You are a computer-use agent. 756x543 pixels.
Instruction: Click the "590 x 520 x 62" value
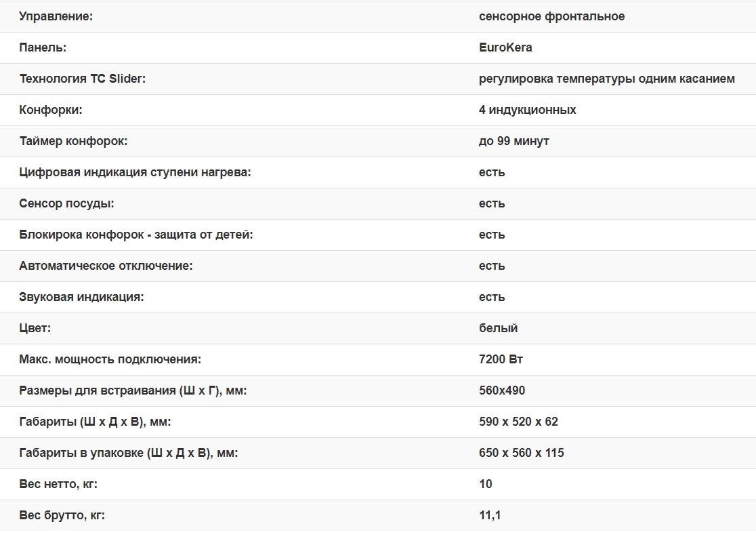click(518, 422)
